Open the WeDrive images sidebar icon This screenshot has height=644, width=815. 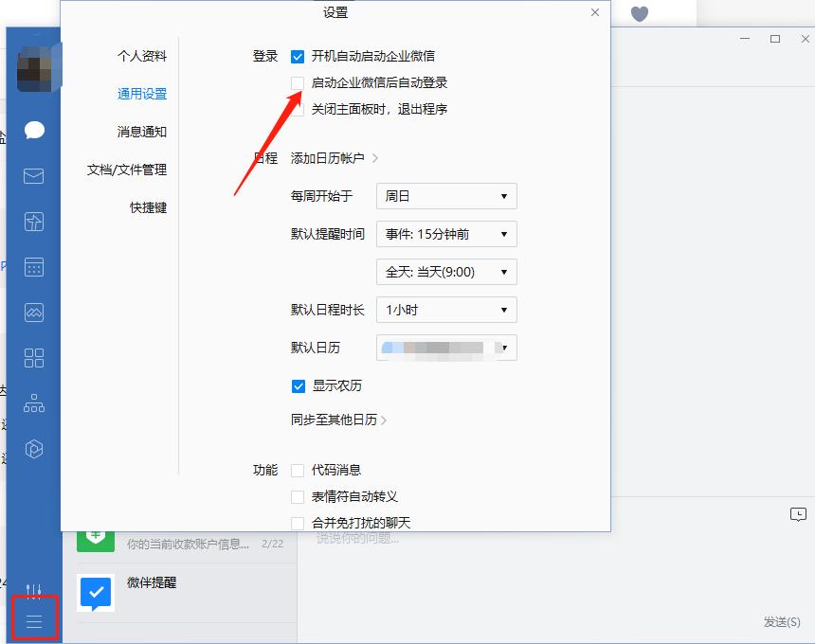tap(33, 312)
